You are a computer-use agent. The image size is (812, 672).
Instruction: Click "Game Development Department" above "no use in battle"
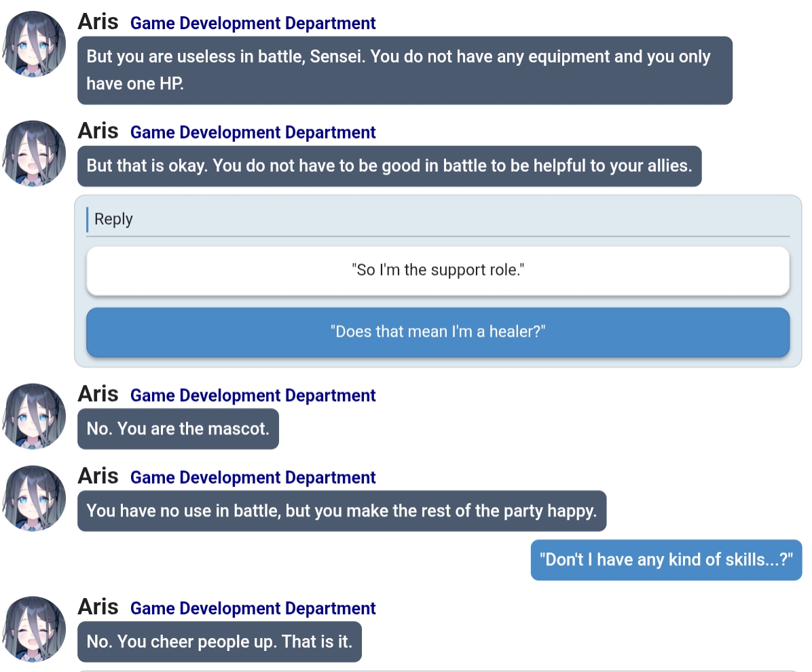[x=253, y=477]
